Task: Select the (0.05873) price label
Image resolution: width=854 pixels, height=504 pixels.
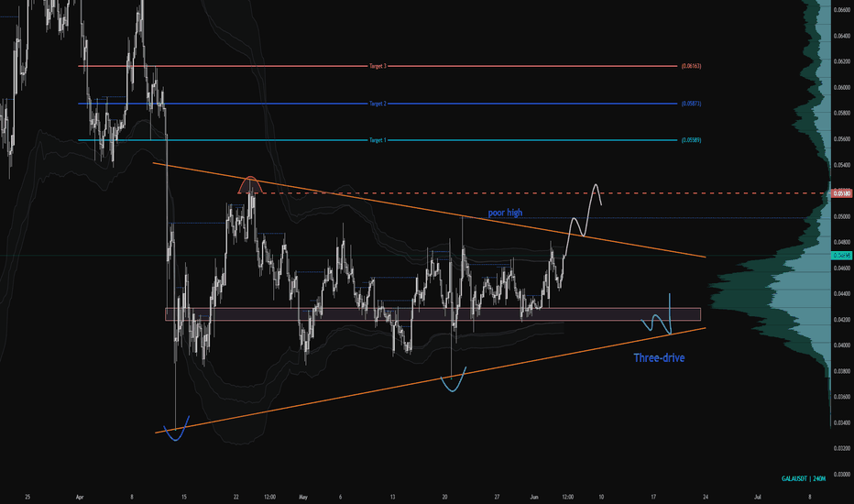Action: [691, 104]
